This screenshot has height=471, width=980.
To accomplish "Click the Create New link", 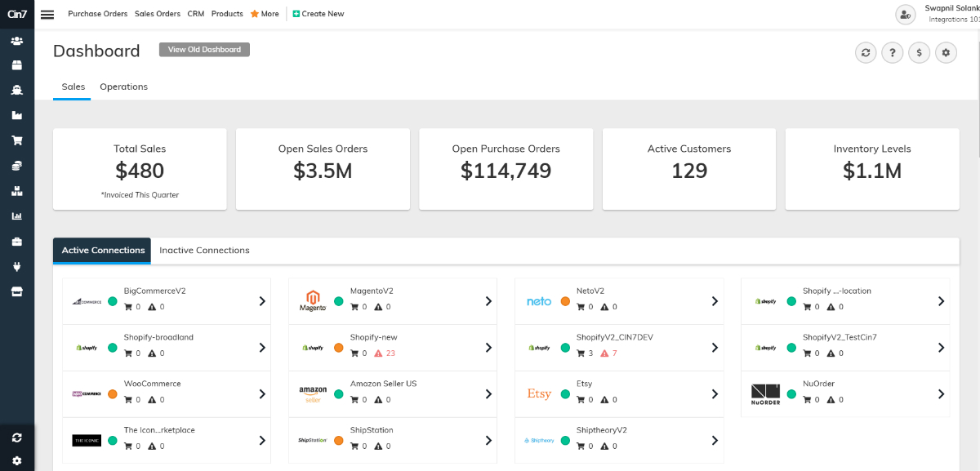I will point(318,13).
